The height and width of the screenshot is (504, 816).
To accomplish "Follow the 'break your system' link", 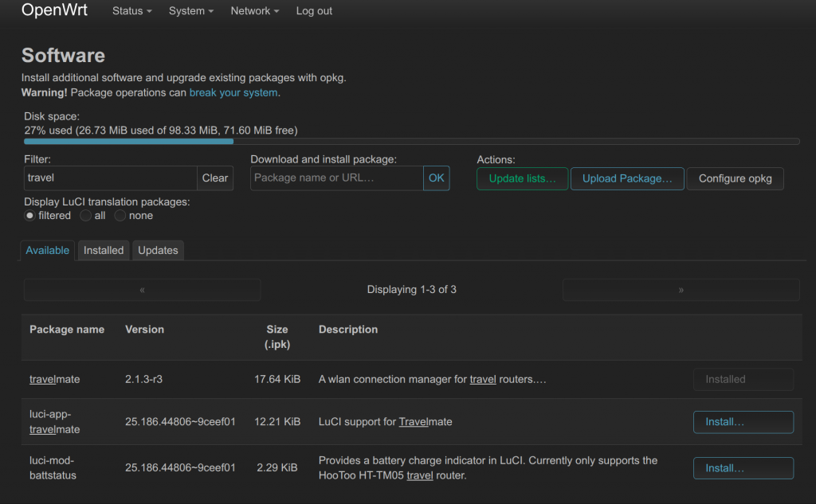I will click(x=233, y=92).
